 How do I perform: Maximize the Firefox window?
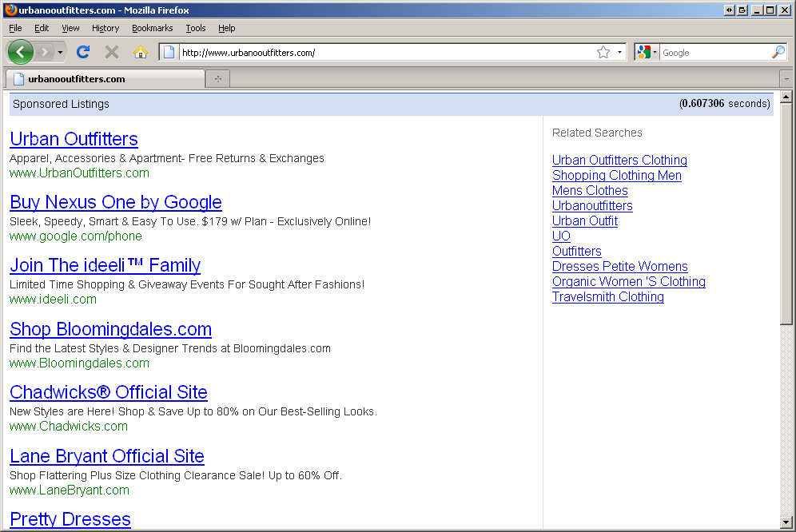click(x=770, y=10)
